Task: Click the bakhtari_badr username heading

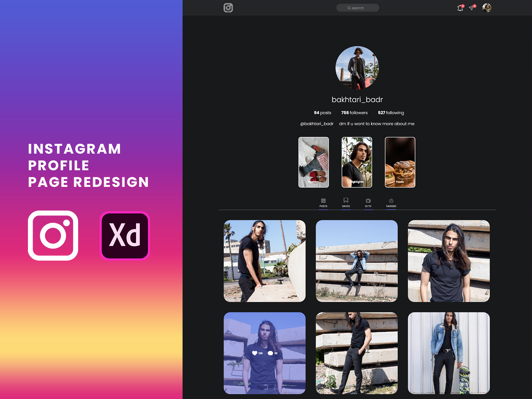Action: point(357,99)
